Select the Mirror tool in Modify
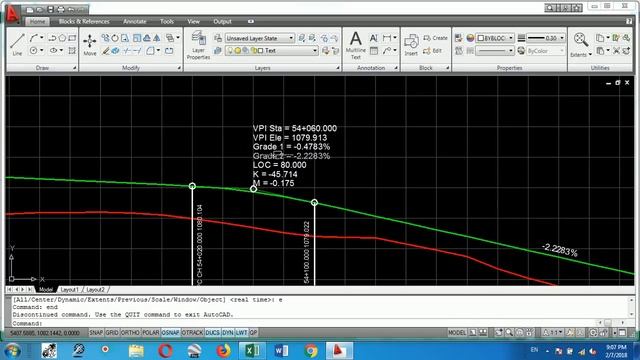The image size is (640, 360). (x=157, y=38)
